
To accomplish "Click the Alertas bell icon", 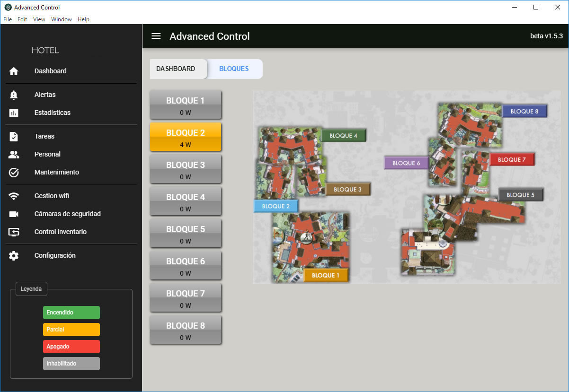I will pos(14,95).
